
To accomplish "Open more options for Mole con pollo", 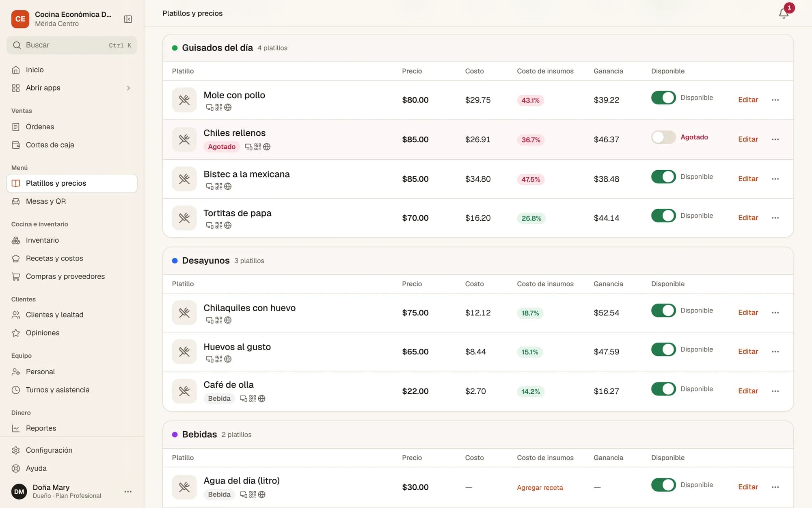I will pyautogui.click(x=775, y=100).
